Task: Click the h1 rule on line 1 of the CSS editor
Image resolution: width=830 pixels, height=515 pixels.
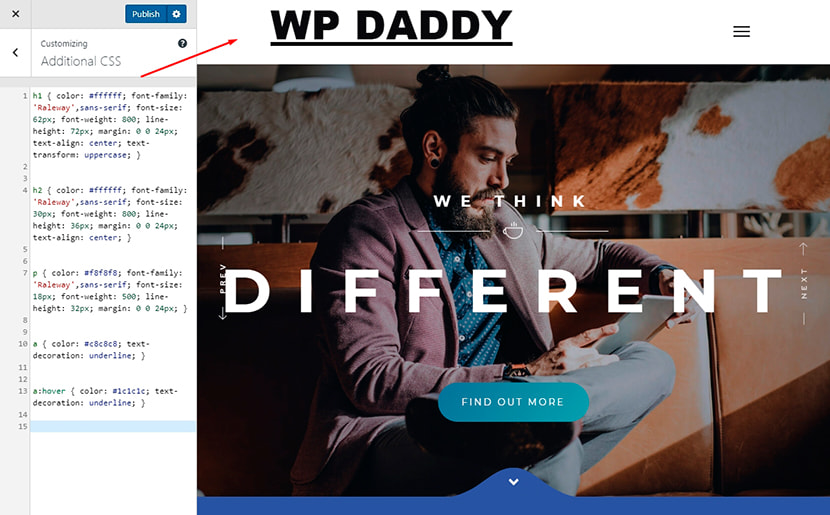Action: [x=110, y=125]
